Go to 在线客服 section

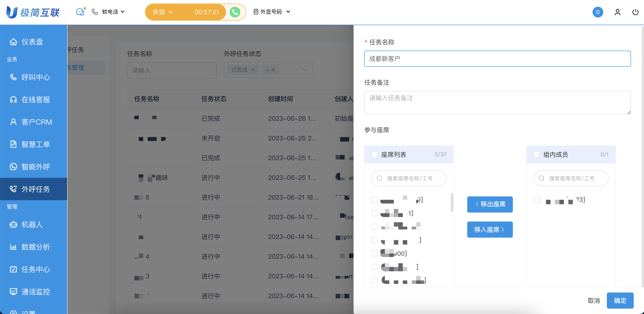(34, 99)
